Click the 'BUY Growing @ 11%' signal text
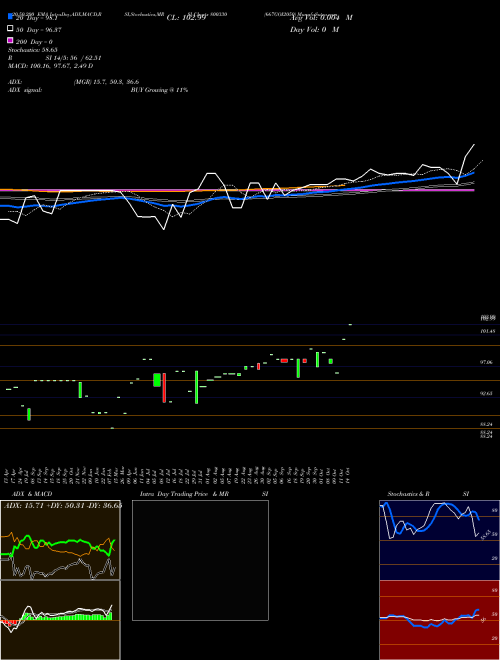 point(159,90)
